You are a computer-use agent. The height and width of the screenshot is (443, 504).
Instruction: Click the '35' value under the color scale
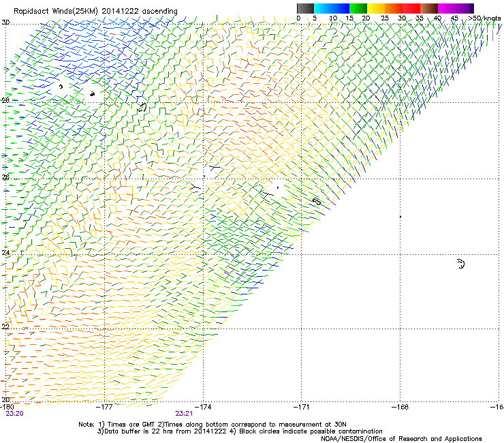click(420, 18)
